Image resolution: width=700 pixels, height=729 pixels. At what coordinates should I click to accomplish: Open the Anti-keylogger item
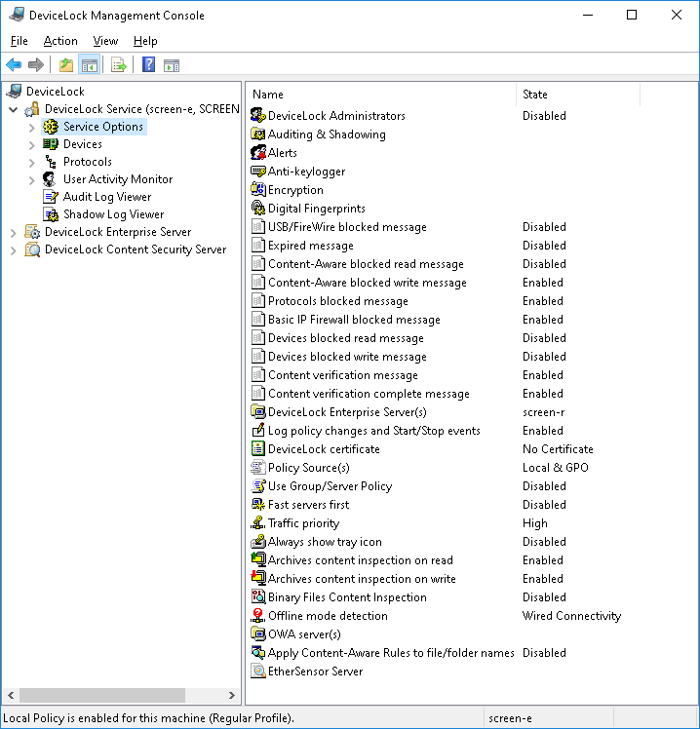(x=306, y=172)
